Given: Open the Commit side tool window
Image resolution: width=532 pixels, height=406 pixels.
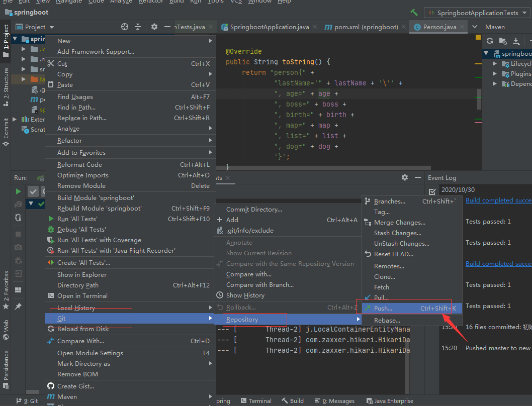Looking at the screenshot, I should pos(6,132).
